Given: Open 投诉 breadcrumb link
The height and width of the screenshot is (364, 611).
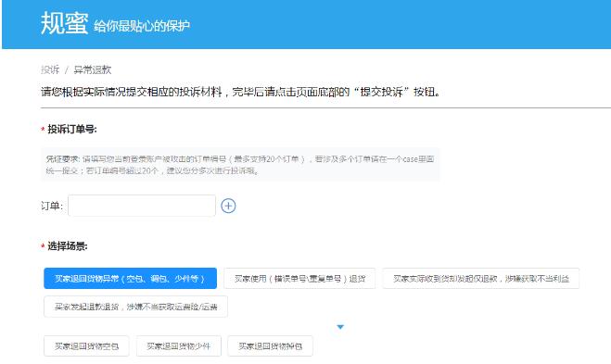Looking at the screenshot, I should 50,69.
